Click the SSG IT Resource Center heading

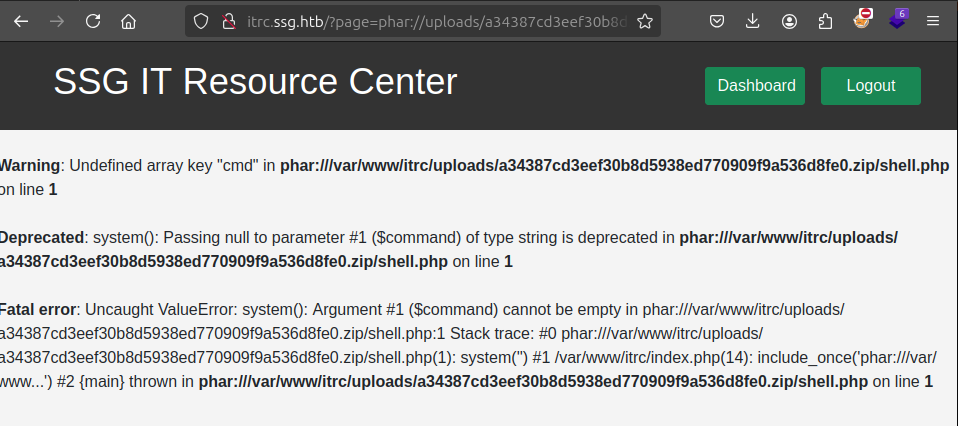pyautogui.click(x=255, y=82)
